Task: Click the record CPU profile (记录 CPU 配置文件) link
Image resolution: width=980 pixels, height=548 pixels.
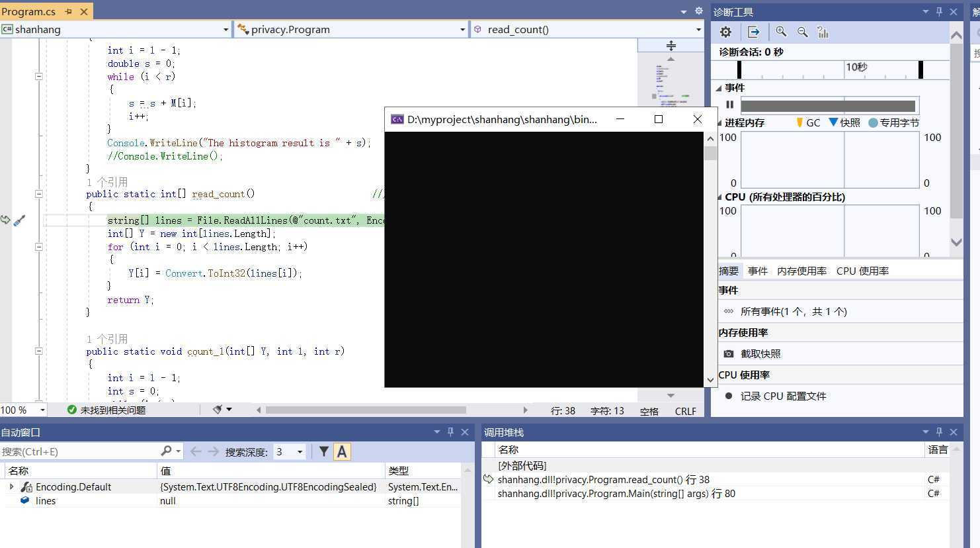Action: pyautogui.click(x=784, y=396)
